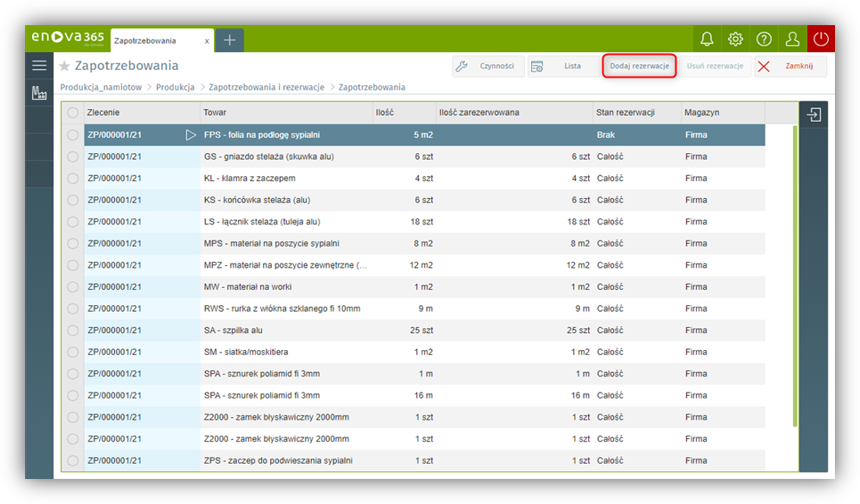Open the user profile icon
Image resolution: width=860 pixels, height=504 pixels.
pos(792,39)
